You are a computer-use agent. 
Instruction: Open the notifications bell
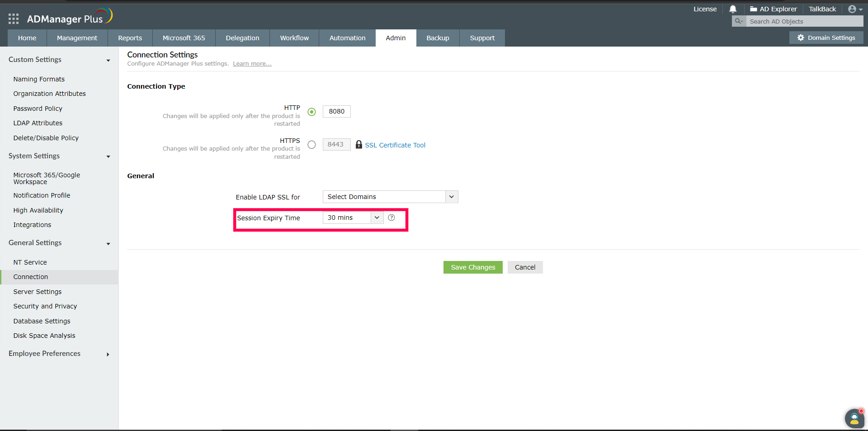click(733, 9)
